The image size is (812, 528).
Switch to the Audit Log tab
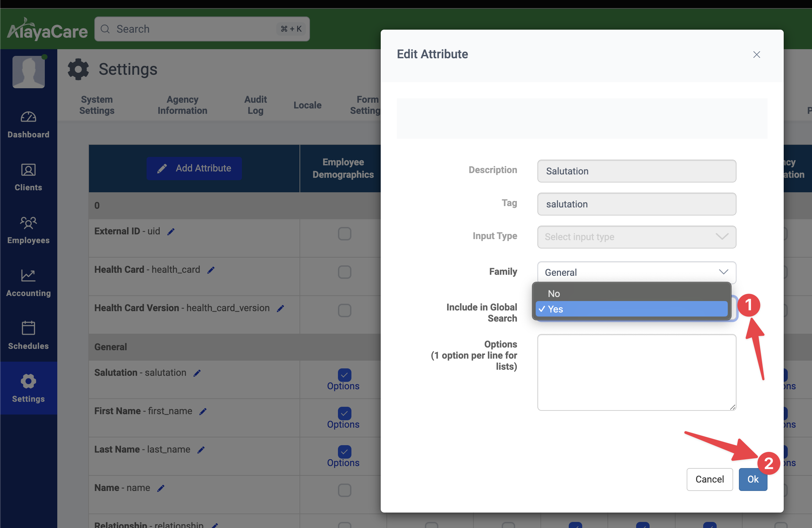255,105
